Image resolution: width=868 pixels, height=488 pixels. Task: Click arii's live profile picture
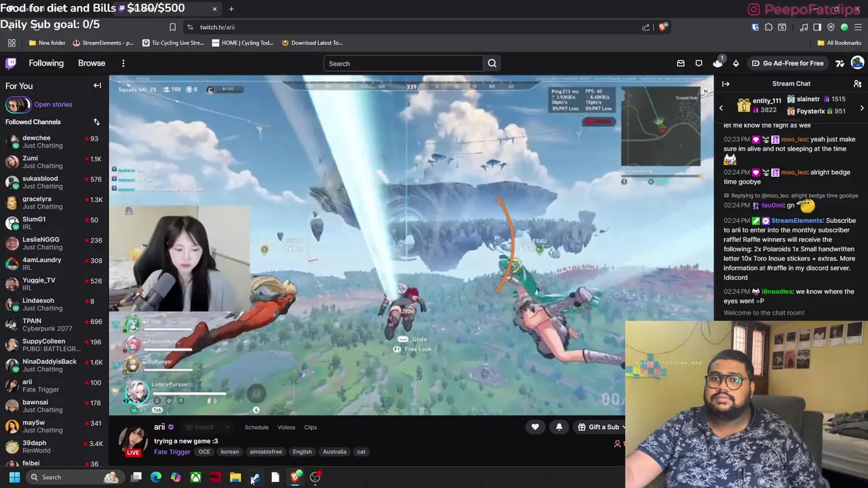[133, 439]
